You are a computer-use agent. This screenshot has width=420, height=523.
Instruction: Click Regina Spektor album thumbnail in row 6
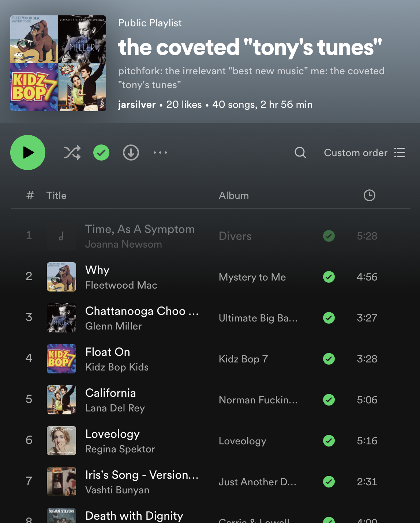pyautogui.click(x=61, y=441)
